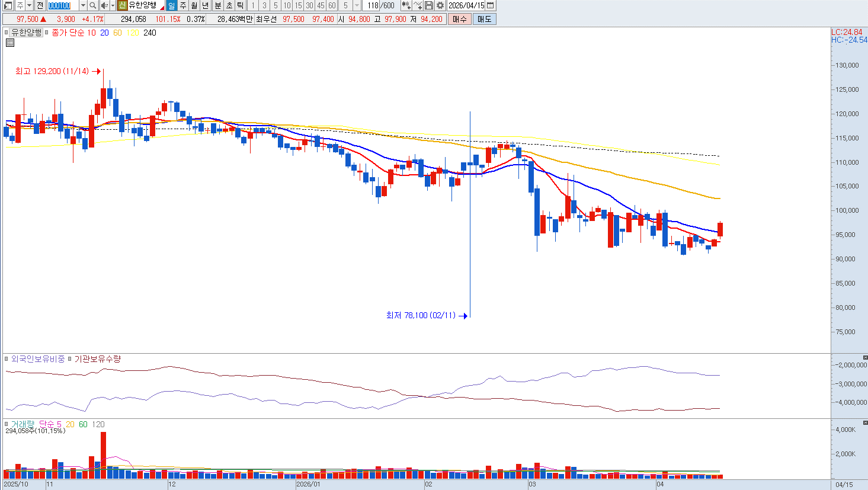Viewport: 868px width, 490px height.
Task: Click the blue 20 moving average legend
Action: click(104, 33)
